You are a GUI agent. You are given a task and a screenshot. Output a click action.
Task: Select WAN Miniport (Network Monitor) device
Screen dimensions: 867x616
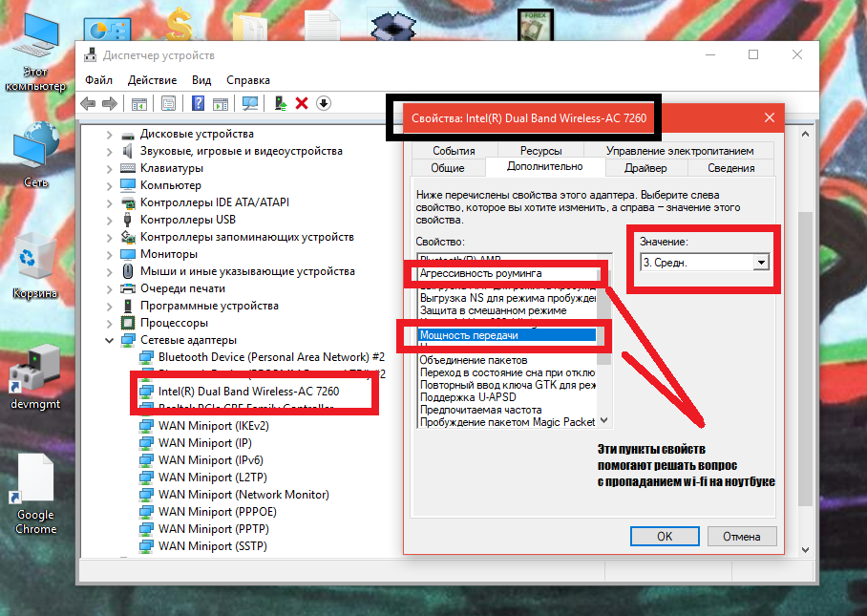(x=243, y=495)
